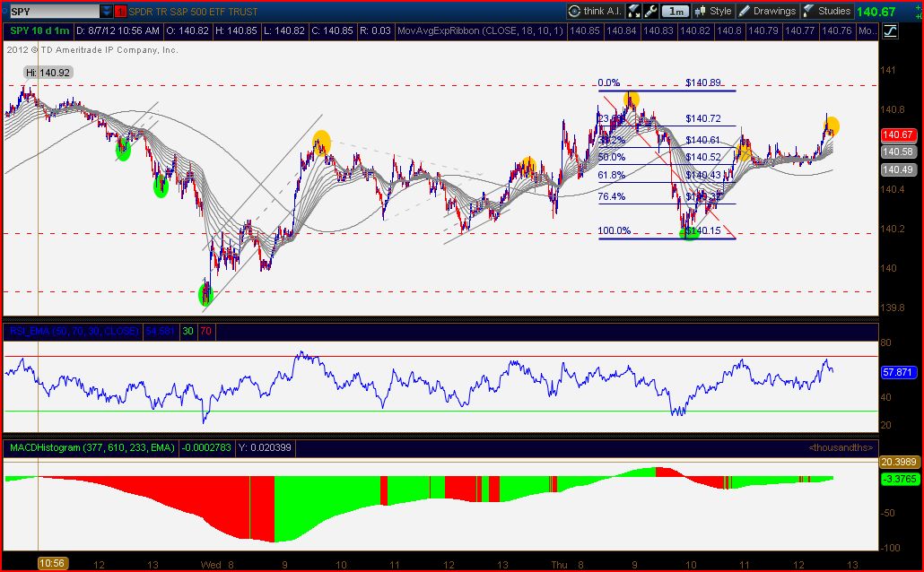Click the Fibonacci 100.0% level label
Viewport: 924px width, 572px height.
tap(614, 231)
